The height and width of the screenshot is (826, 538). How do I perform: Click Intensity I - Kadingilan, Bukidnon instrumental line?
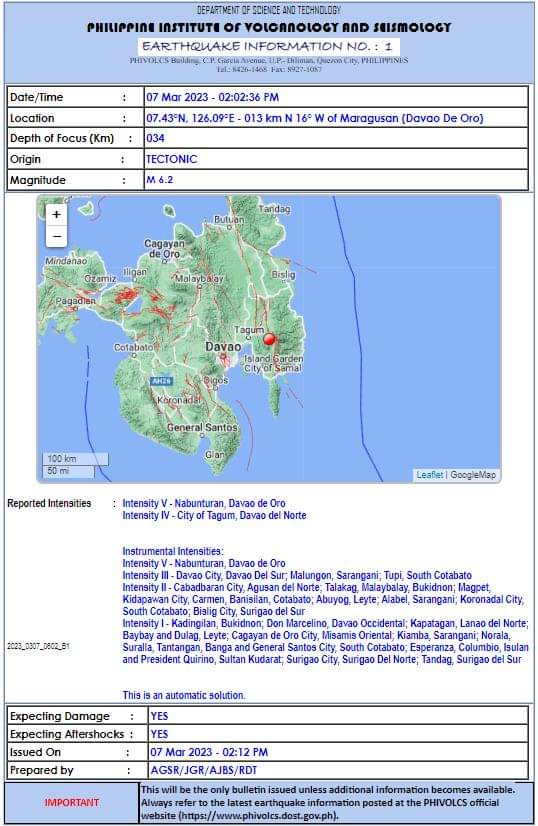[325, 641]
